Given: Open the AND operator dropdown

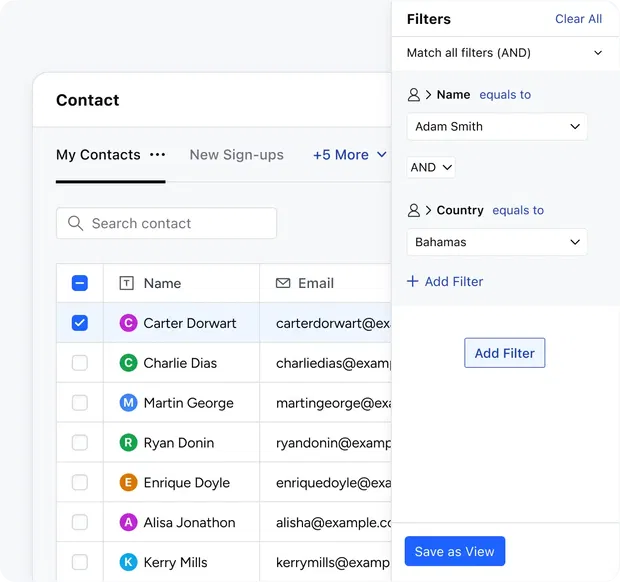Looking at the screenshot, I should click(x=431, y=167).
